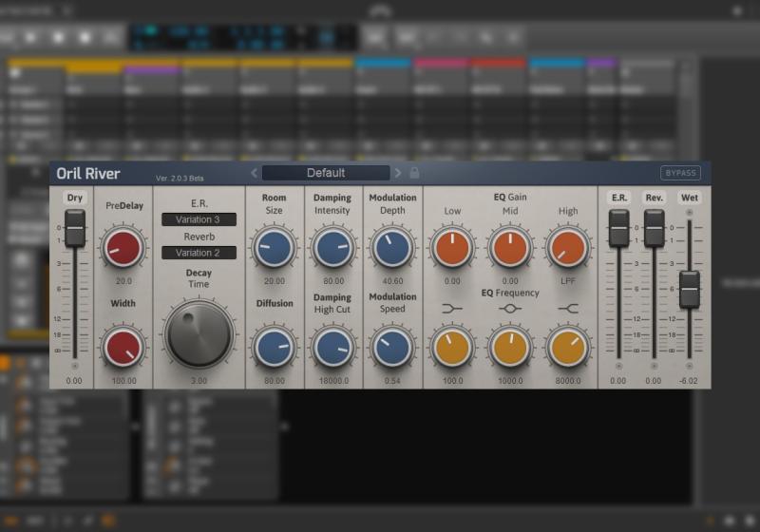
Task: Open the E.R. Variation 3 dropdown
Action: pyautogui.click(x=199, y=219)
